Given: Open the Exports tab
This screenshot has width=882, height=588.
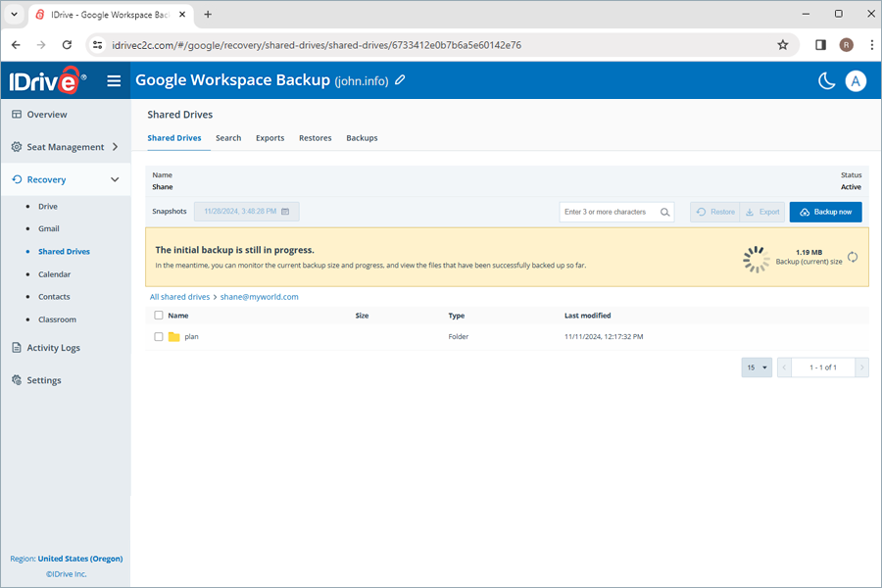Looking at the screenshot, I should (x=269, y=138).
